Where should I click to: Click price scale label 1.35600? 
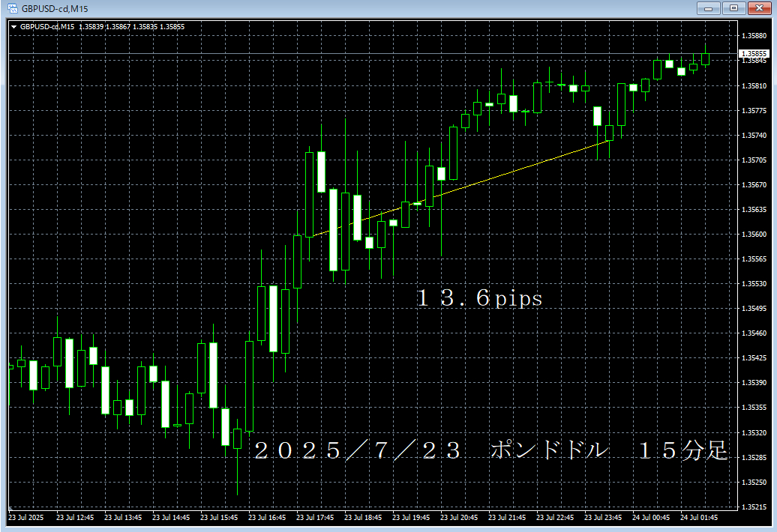tap(754, 234)
